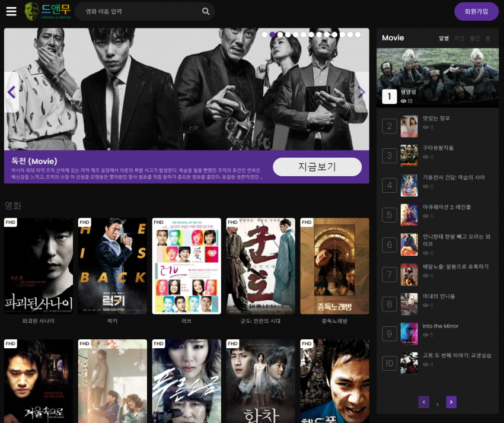Click the 러브 title below poster
Viewport: 504px width, 423px height.
click(186, 321)
